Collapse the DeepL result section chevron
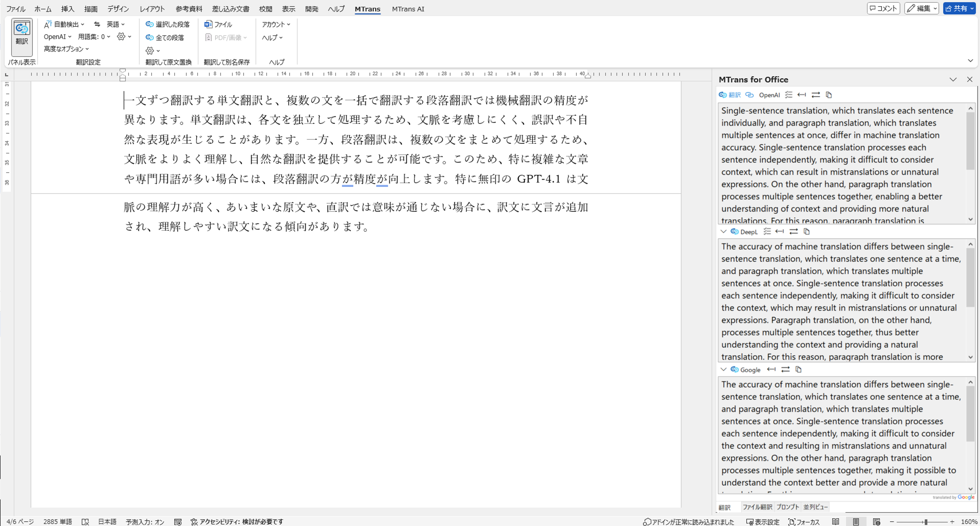 (723, 231)
